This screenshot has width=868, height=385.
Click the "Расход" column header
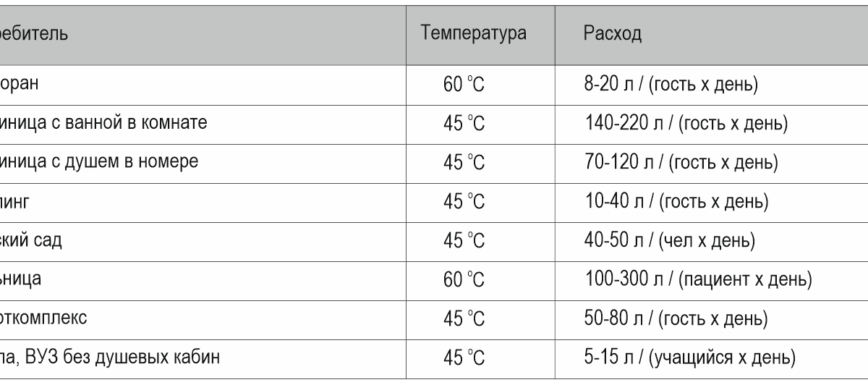pos(612,34)
